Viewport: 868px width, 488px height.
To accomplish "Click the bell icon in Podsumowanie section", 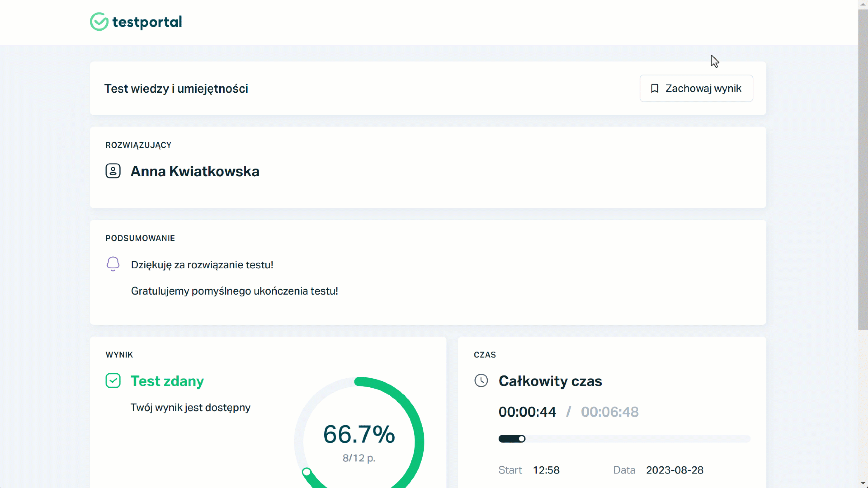I will (113, 264).
